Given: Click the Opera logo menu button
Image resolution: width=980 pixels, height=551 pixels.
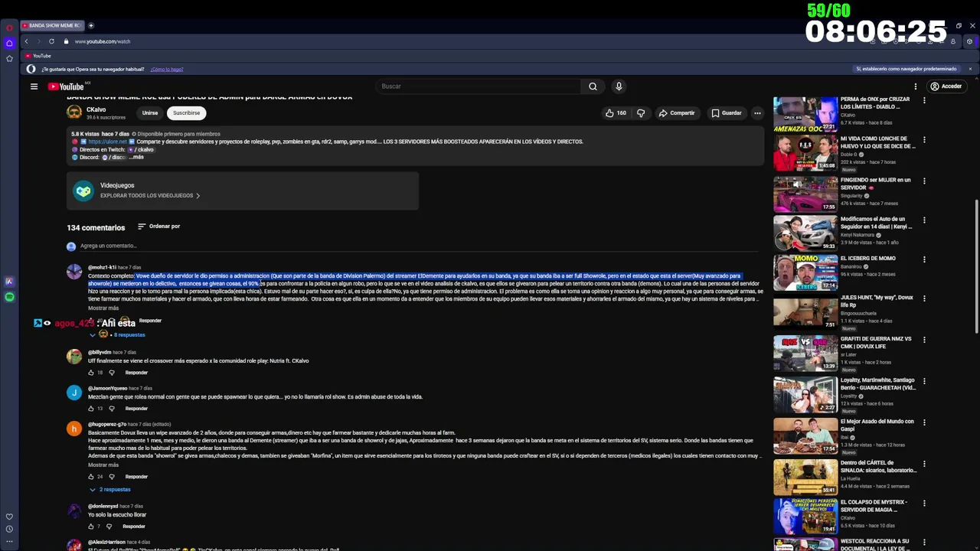Looking at the screenshot, I should (x=9, y=28).
